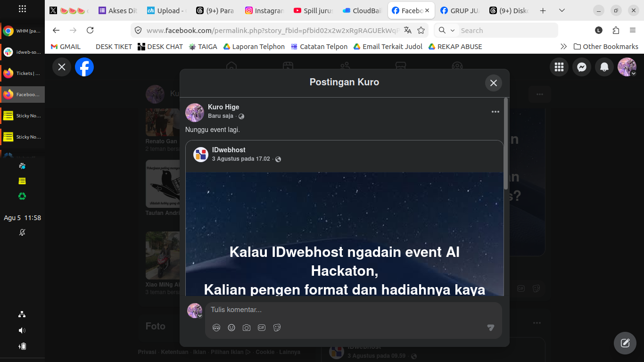Bookmark this page with the star
The image size is (644, 362).
[421, 30]
